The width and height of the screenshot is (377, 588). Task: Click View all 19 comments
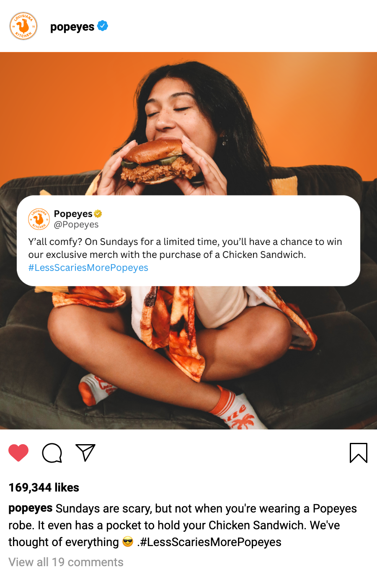(66, 562)
